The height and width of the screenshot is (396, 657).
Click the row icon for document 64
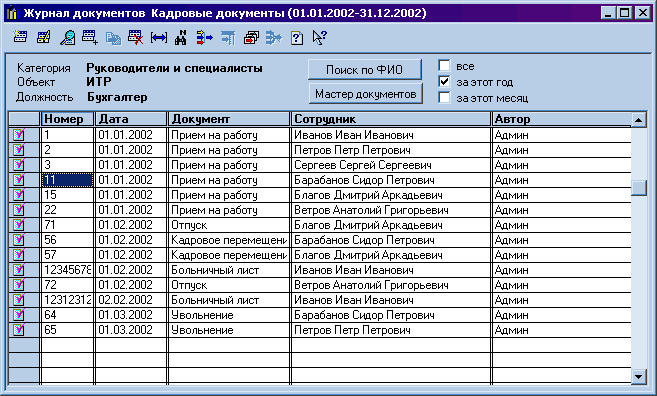pos(19,315)
